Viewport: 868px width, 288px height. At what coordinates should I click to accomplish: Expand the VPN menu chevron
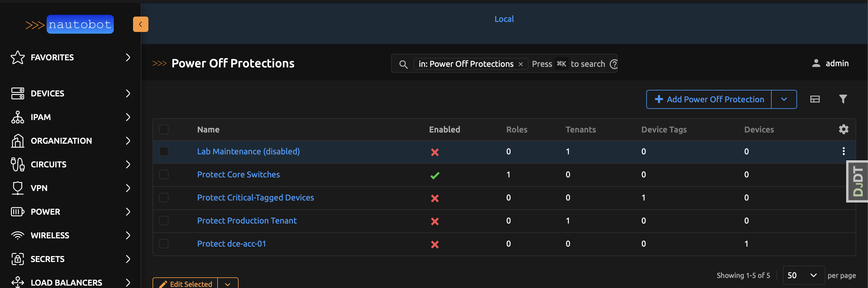128,188
